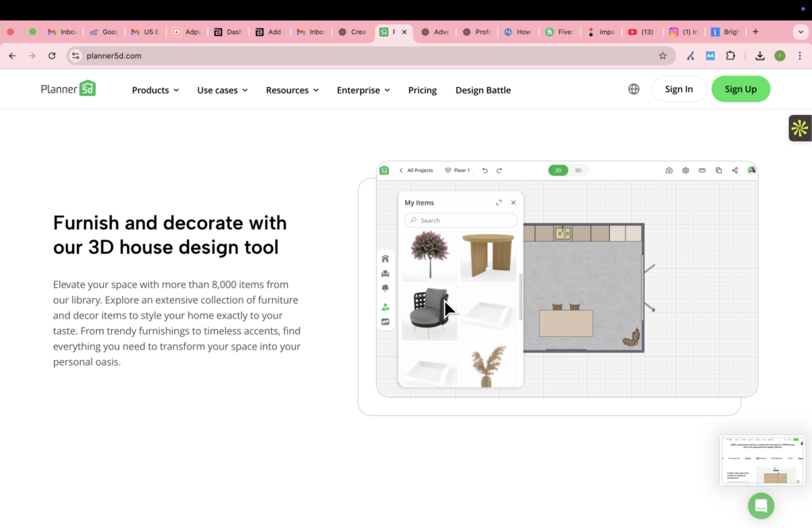Switch the design view to 3D

(x=578, y=170)
